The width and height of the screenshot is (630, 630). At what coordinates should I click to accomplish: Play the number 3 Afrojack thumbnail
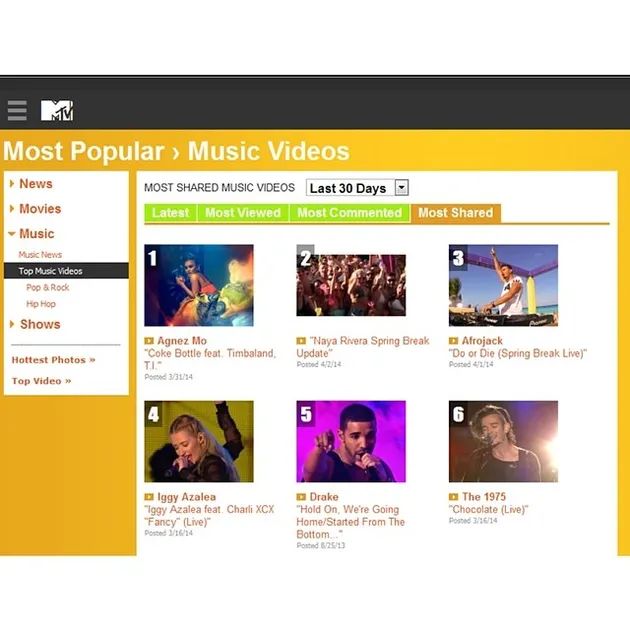point(503,285)
